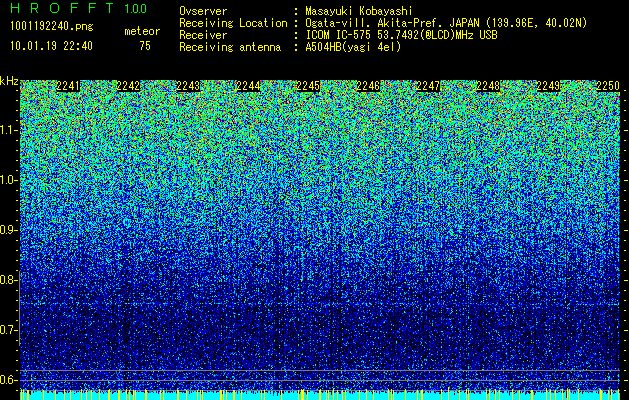Click the Receiving antenna field label
The width and height of the screenshot is (629, 400).
coord(230,47)
